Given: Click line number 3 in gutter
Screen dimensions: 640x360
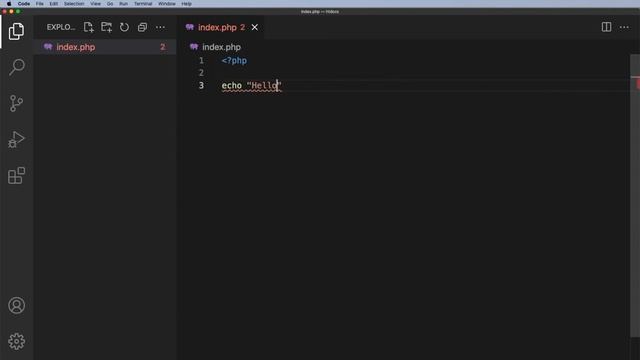Looking at the screenshot, I should [x=201, y=86].
